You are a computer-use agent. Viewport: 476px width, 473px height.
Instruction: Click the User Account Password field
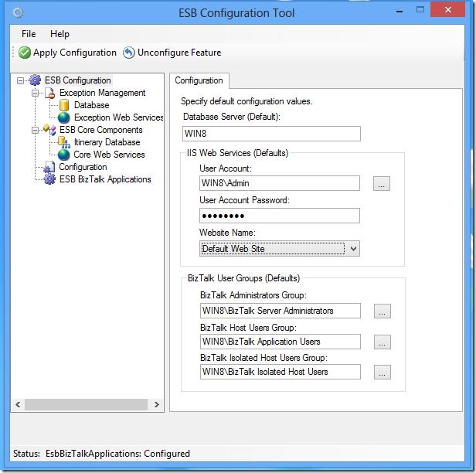280,216
